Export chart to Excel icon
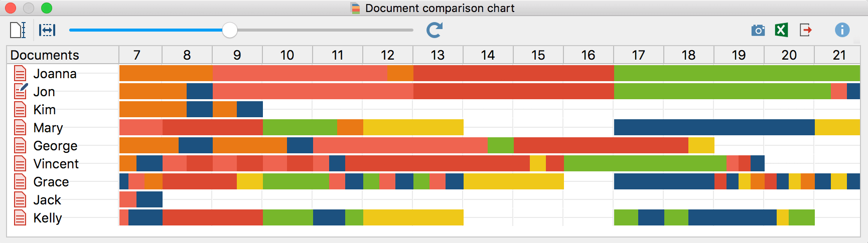Screen dimensions: 868x243 (781, 30)
